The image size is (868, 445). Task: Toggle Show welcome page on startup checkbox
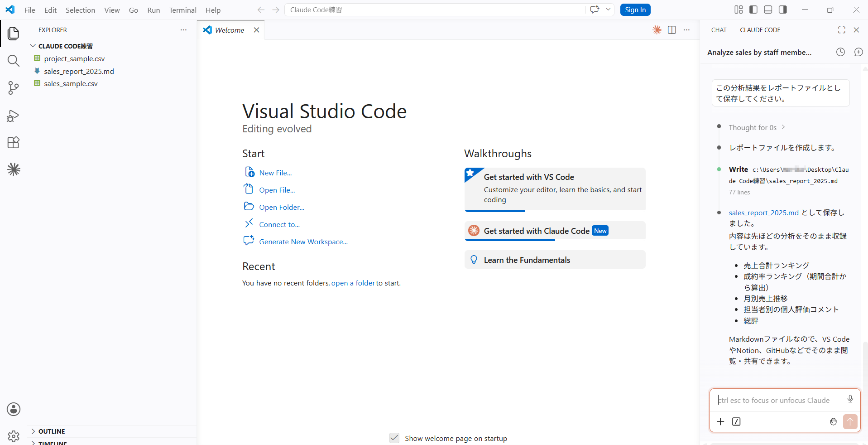pos(394,438)
